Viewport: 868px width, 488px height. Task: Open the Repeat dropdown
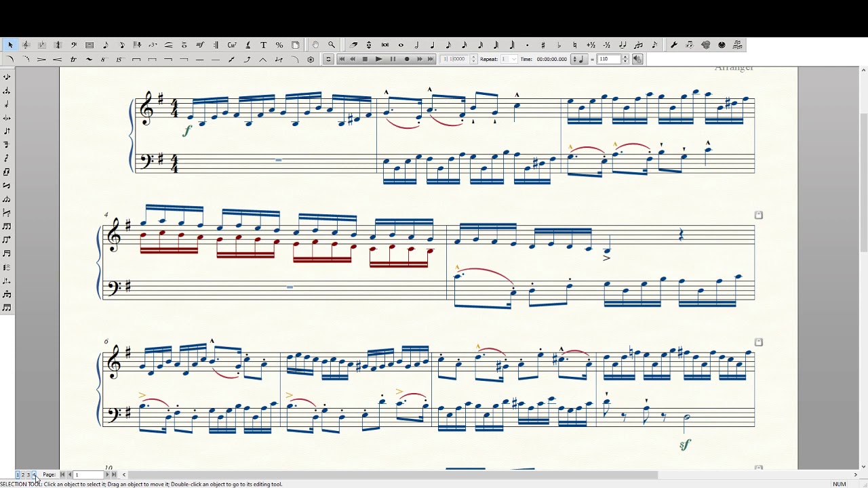[509, 59]
